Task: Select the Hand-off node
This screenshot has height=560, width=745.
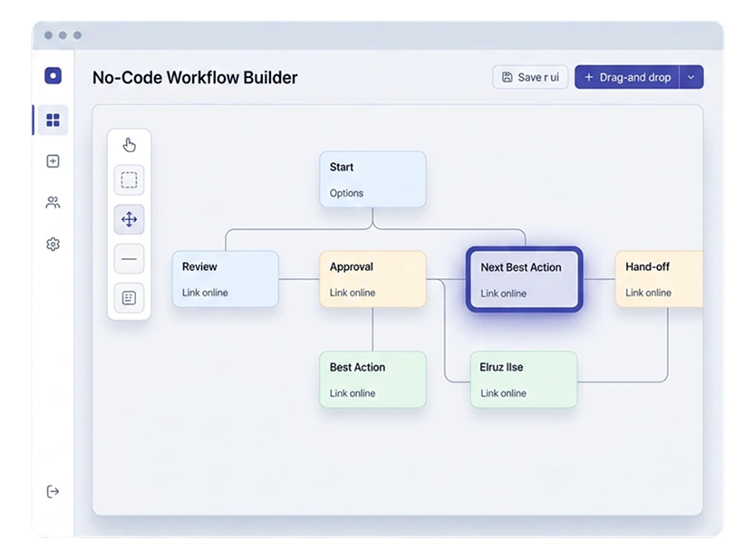Action: 659,279
